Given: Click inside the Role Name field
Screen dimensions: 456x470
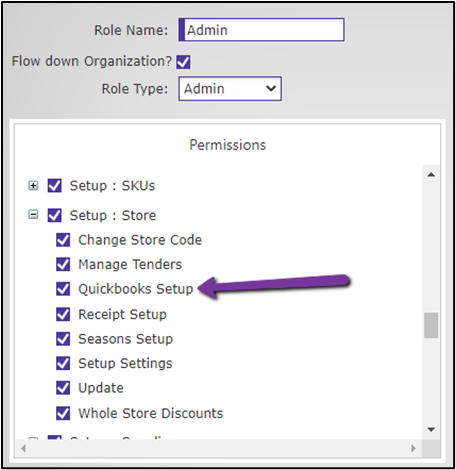Looking at the screenshot, I should tap(261, 30).
